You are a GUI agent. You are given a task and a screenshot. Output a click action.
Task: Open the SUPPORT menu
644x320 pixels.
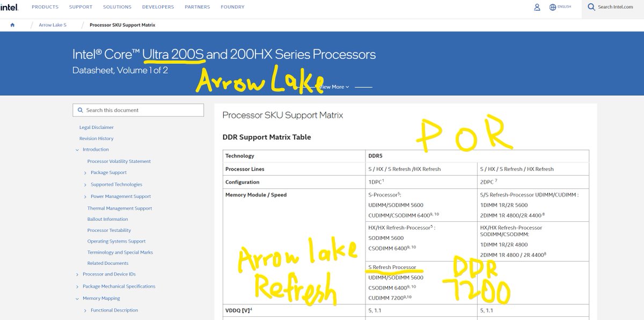point(80,7)
